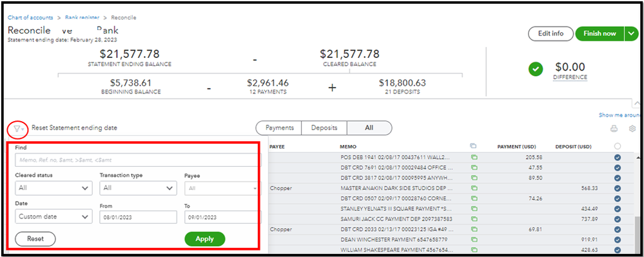
Task: Sort by PAYMENT (USD) column header
Action: [x=516, y=147]
